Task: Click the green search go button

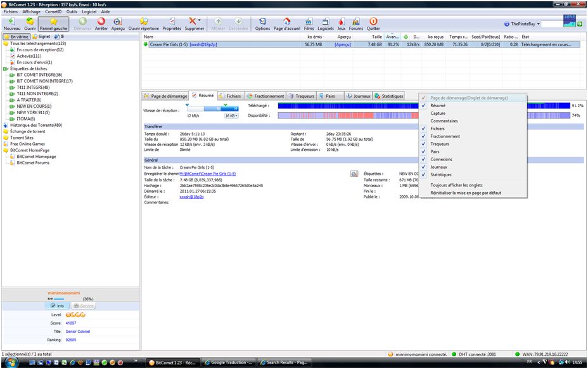Action: point(580,24)
